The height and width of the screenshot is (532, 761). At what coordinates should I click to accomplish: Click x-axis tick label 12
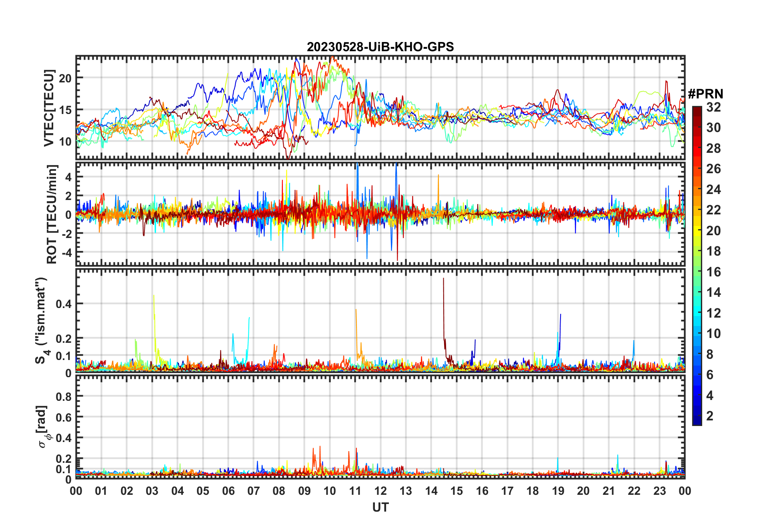click(x=380, y=491)
